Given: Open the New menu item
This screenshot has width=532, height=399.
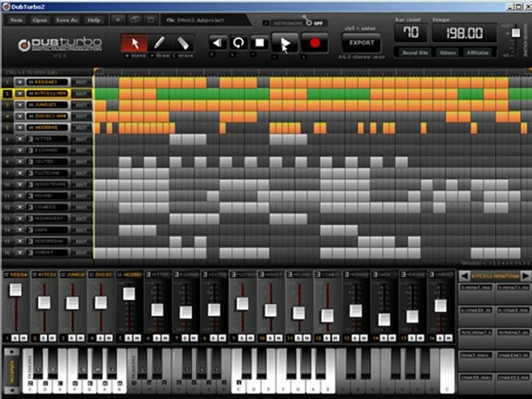Looking at the screenshot, I should click(16, 20).
